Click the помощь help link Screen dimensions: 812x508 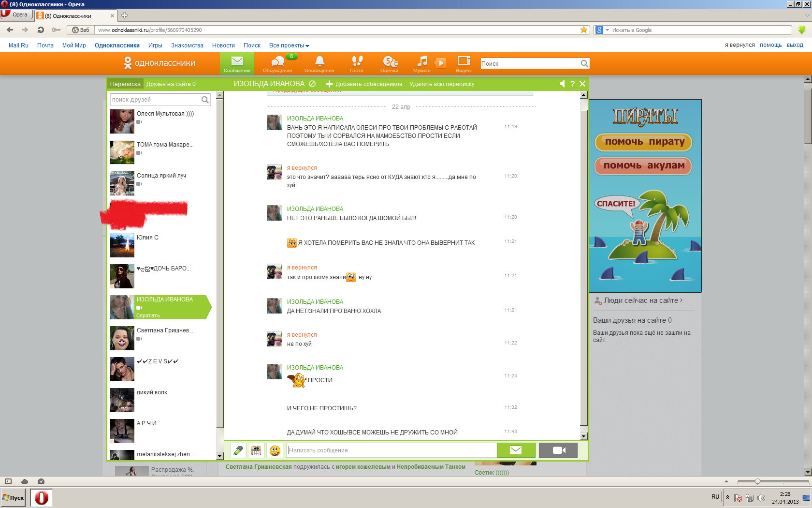tap(770, 45)
